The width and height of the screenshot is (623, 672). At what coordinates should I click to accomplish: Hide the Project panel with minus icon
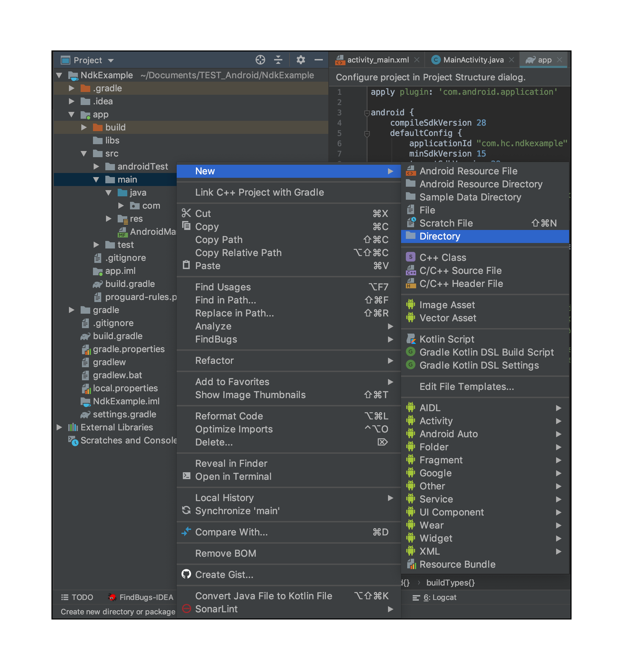tap(319, 60)
